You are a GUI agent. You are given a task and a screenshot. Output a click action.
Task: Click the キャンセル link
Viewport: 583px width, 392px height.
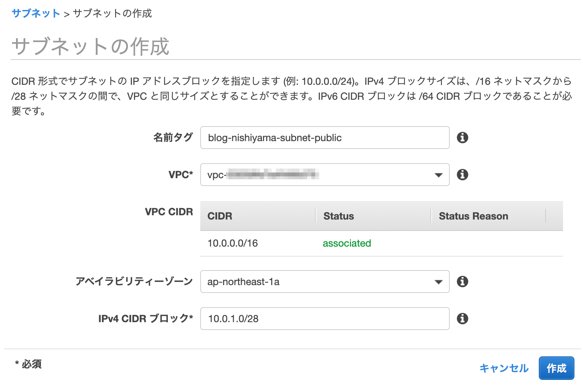[x=504, y=368]
